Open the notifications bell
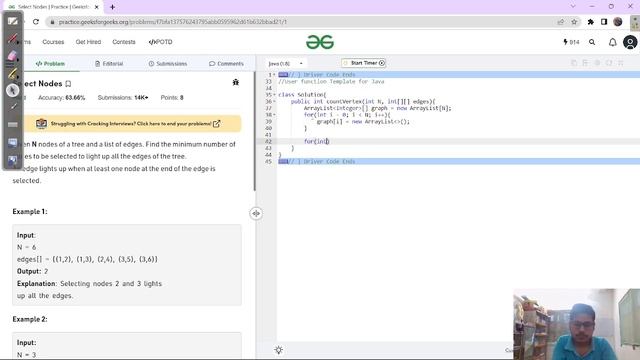This screenshot has width=640, height=360. (x=612, y=42)
